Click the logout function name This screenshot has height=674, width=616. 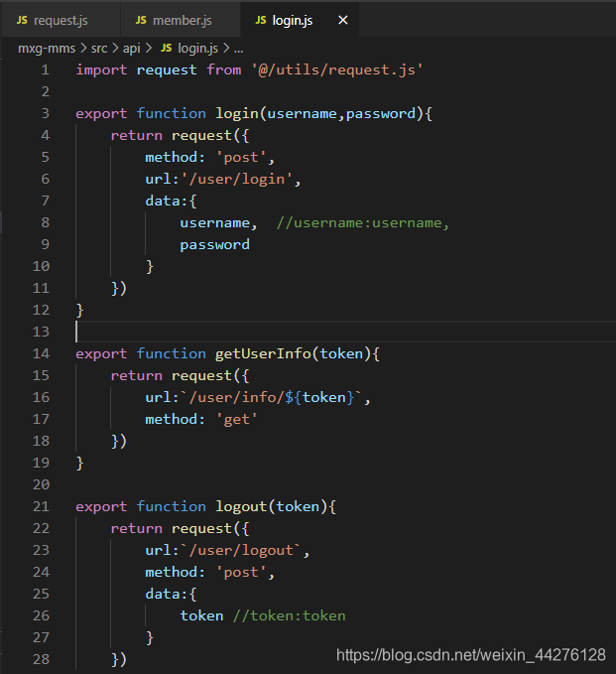coord(241,507)
